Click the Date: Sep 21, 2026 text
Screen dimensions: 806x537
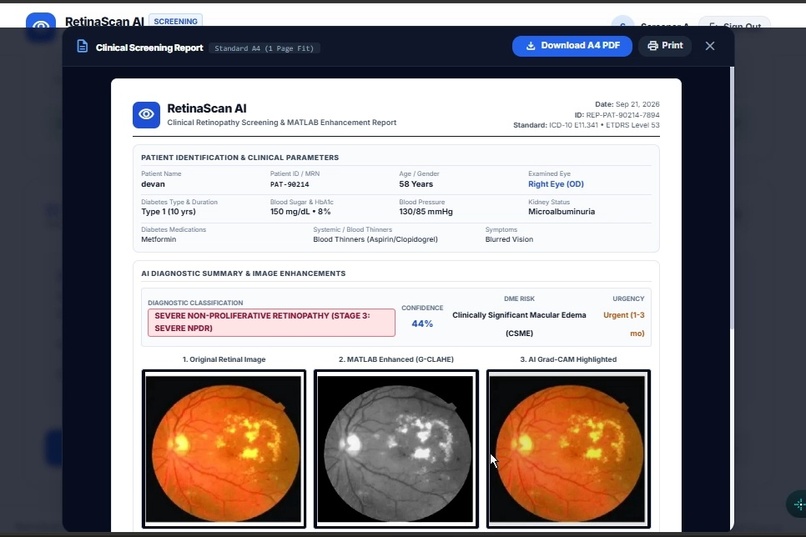(627, 104)
